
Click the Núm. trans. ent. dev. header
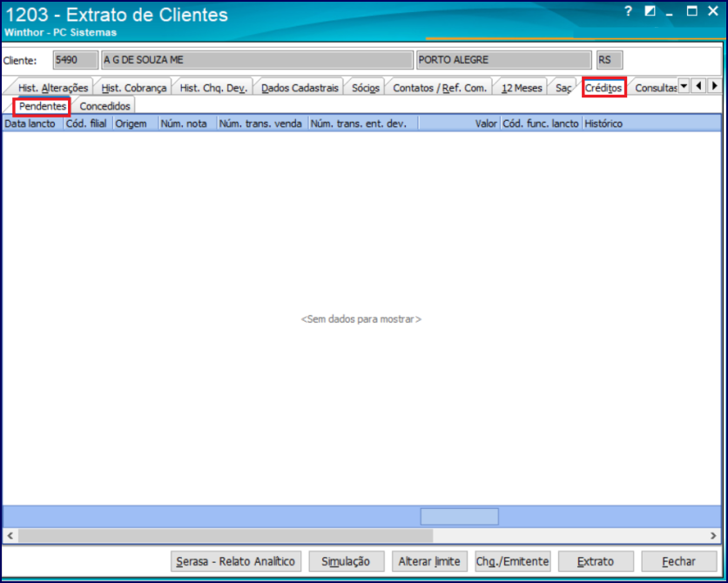click(x=363, y=124)
